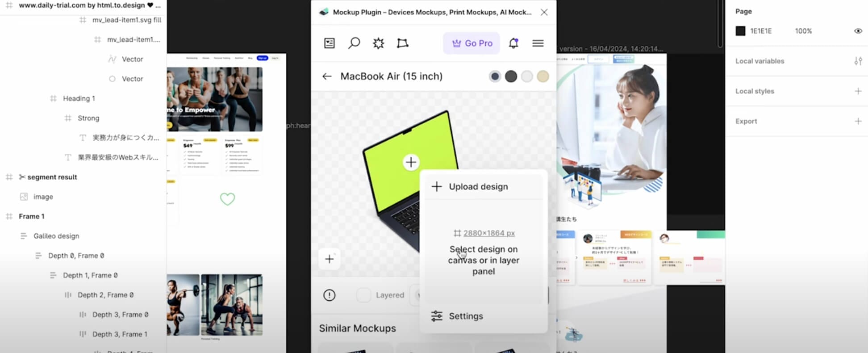Click the MacBook Air (15 inch) title

391,76
